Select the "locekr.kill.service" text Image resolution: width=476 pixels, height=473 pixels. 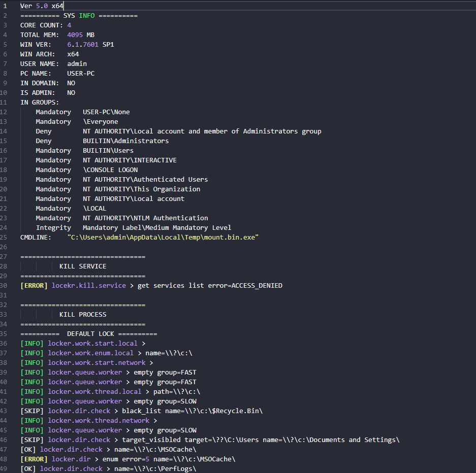pos(88,286)
